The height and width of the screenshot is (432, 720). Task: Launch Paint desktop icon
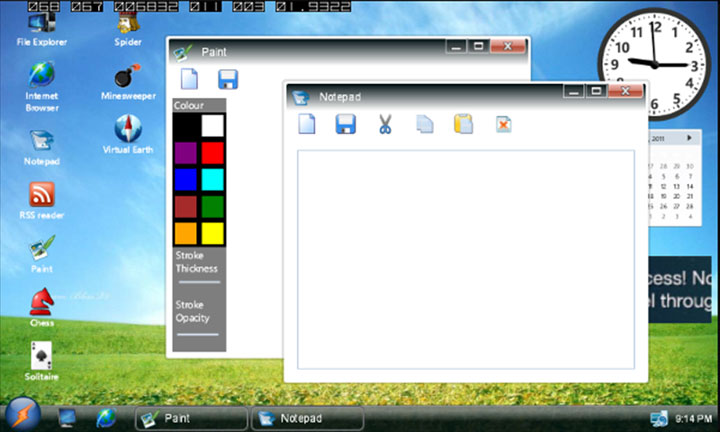pyautogui.click(x=42, y=254)
